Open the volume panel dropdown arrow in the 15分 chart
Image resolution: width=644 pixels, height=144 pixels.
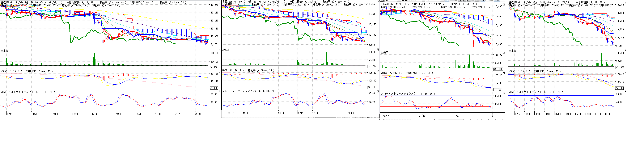(378, 50)
